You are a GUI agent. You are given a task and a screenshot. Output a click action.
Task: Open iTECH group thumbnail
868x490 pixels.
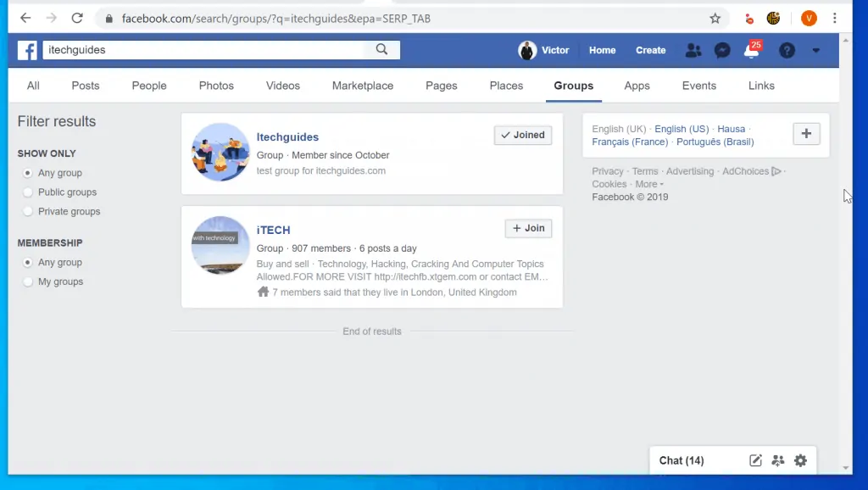(x=220, y=245)
